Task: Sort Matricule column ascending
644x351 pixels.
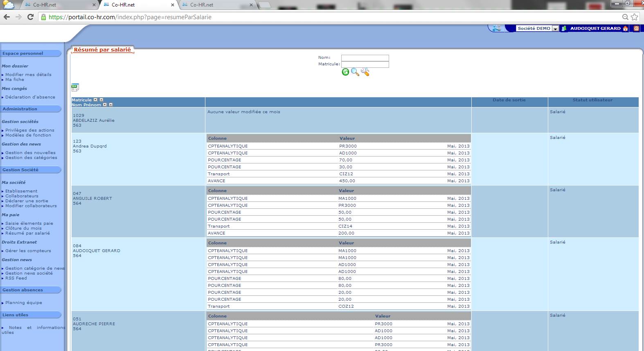Action: 101,100
